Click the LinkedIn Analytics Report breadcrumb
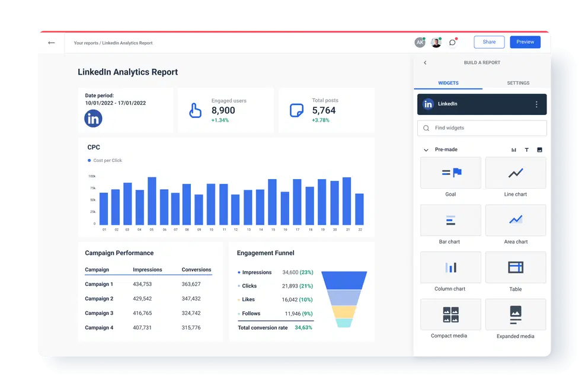The height and width of the screenshot is (389, 588). coord(127,43)
